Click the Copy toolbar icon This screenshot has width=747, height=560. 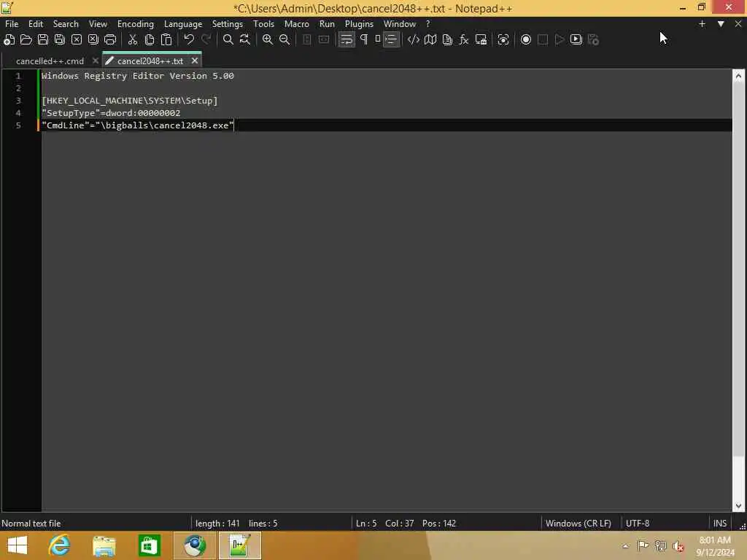[x=150, y=40]
